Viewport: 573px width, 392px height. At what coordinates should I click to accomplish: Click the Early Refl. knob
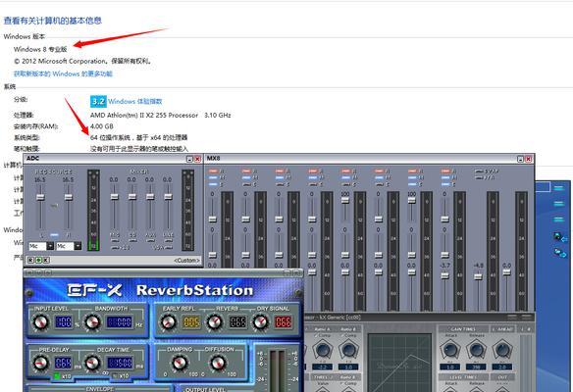(x=168, y=322)
